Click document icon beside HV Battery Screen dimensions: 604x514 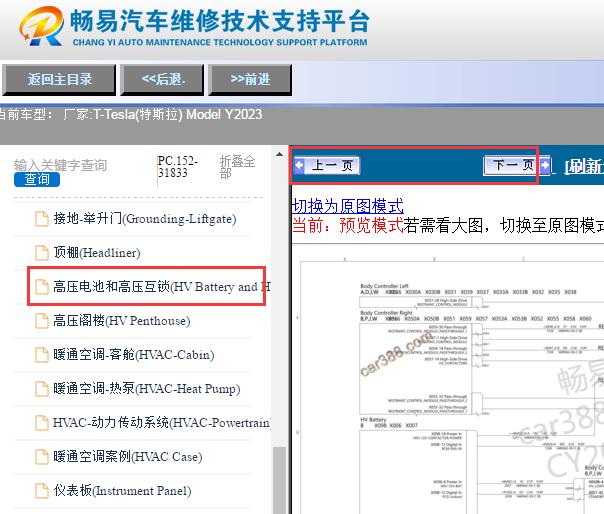[x=42, y=287]
